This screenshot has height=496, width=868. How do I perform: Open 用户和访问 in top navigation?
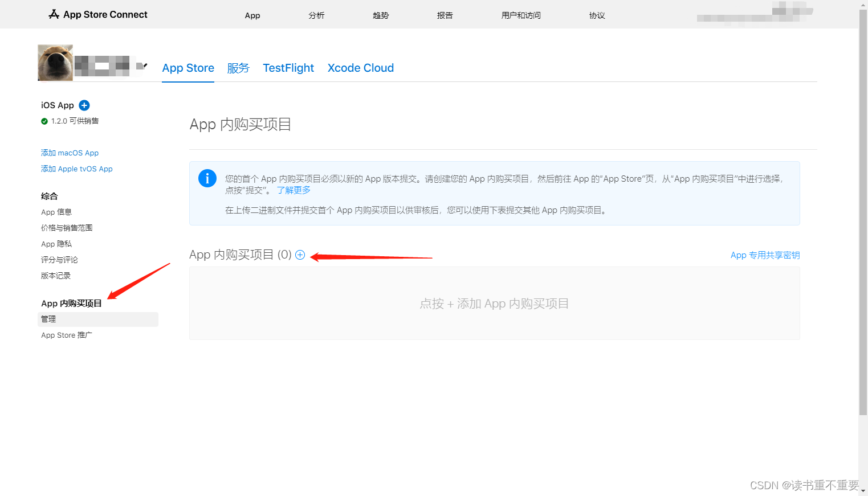pos(521,15)
